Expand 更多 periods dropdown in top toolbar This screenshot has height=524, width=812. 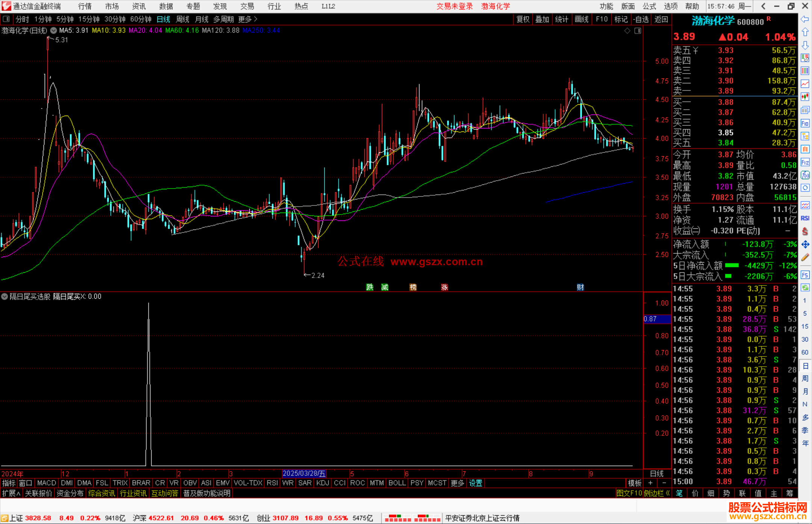coord(248,19)
